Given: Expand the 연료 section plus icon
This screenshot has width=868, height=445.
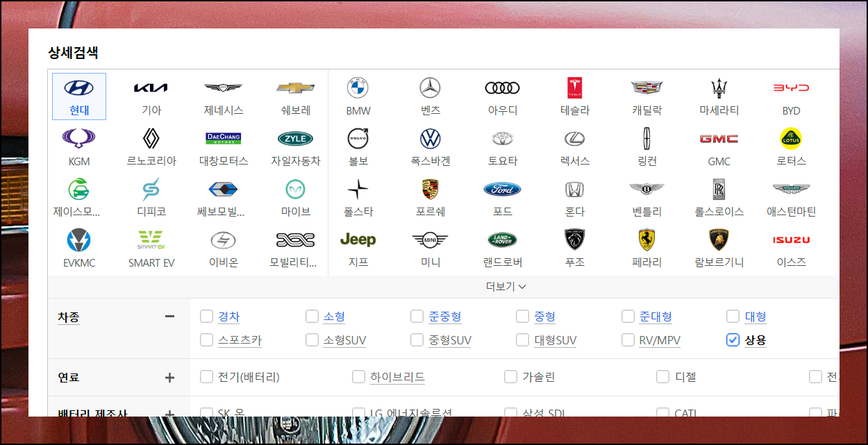Looking at the screenshot, I should (169, 377).
